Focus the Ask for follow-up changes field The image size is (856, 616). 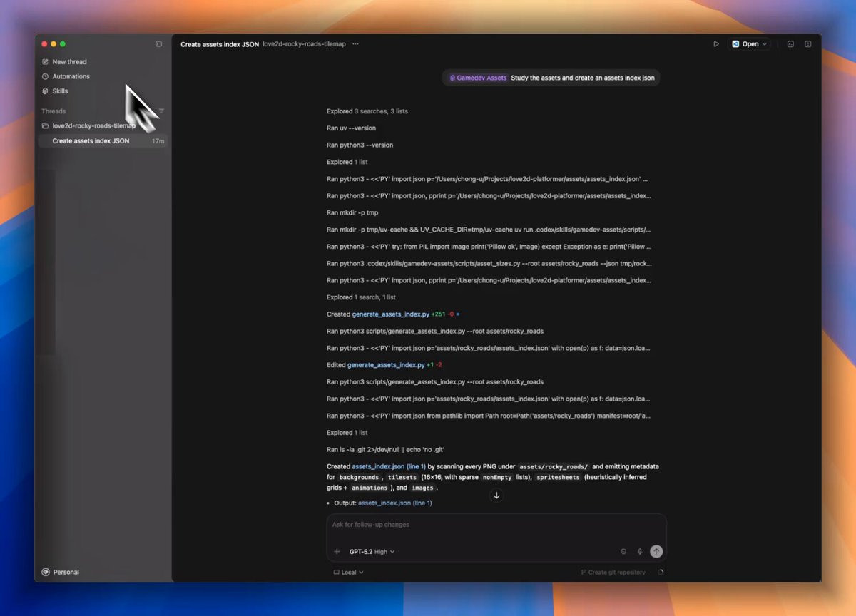pos(496,525)
